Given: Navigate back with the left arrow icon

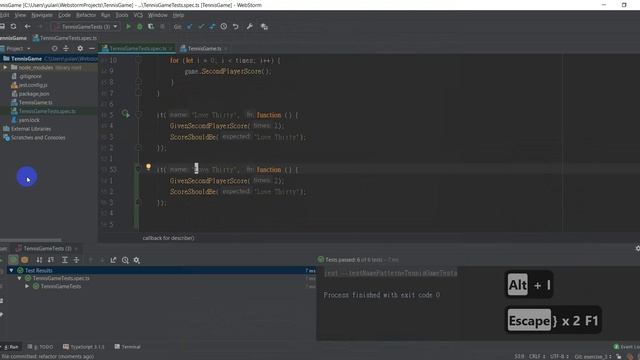Looking at the screenshot, I should tap(27, 27).
